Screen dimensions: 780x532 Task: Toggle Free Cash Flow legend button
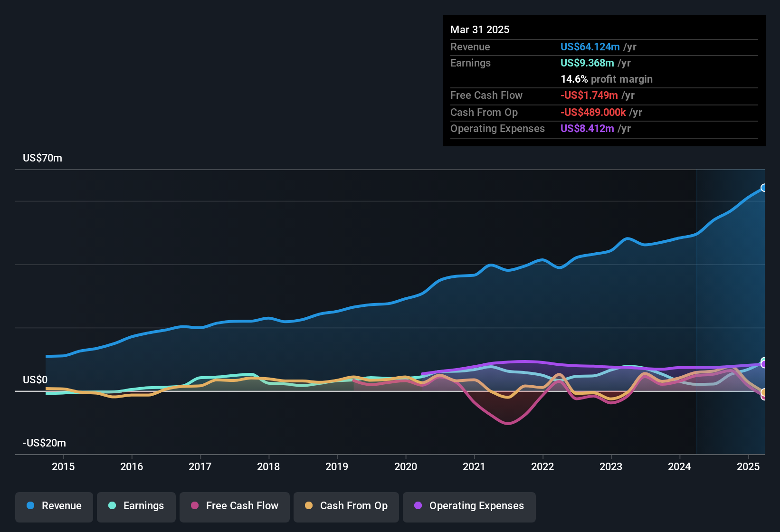pos(235,506)
